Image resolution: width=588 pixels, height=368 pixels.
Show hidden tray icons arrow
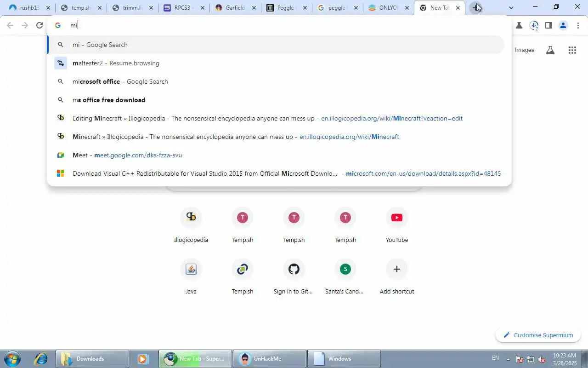pos(508,359)
